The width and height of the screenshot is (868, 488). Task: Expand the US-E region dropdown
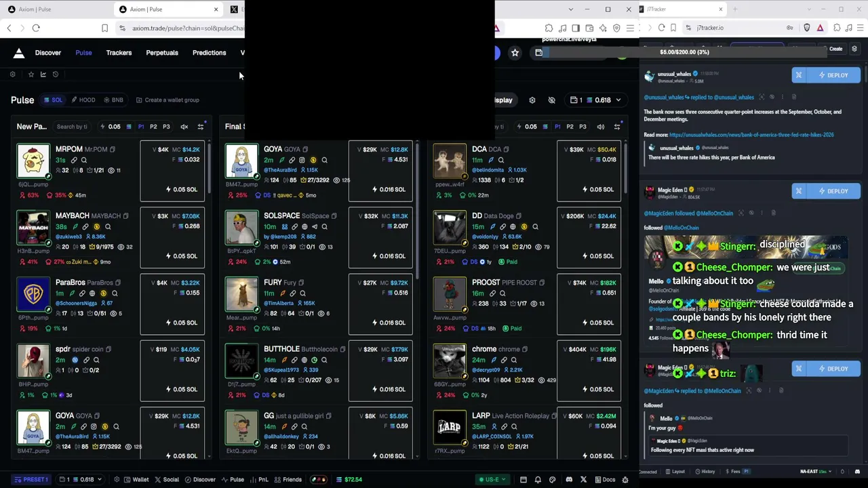[x=493, y=480]
